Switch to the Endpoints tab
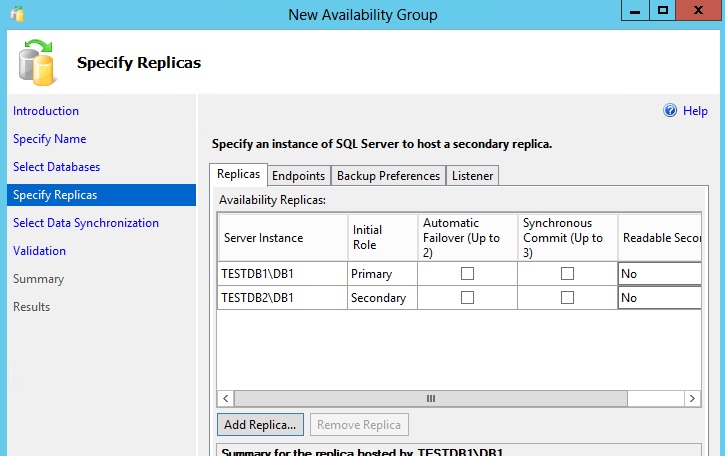The image size is (725, 456). [x=299, y=176]
